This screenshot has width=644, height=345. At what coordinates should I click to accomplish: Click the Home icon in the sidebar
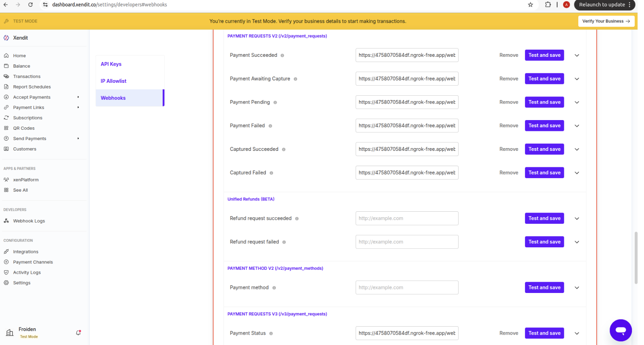pyautogui.click(x=6, y=56)
